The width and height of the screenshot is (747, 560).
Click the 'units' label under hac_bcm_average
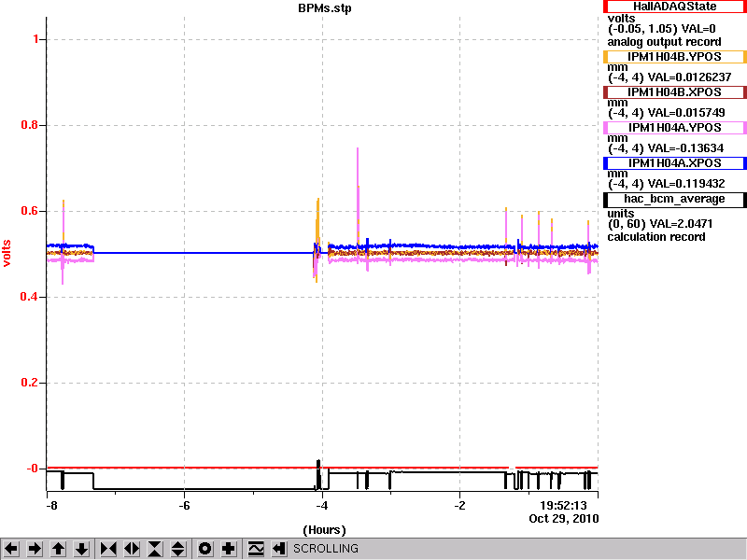[x=621, y=214]
